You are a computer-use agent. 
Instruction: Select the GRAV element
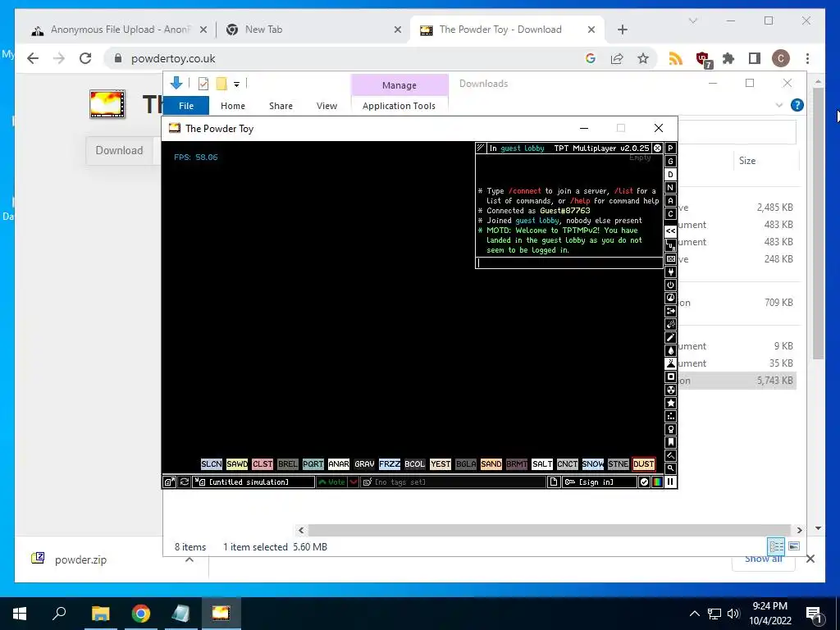point(363,464)
